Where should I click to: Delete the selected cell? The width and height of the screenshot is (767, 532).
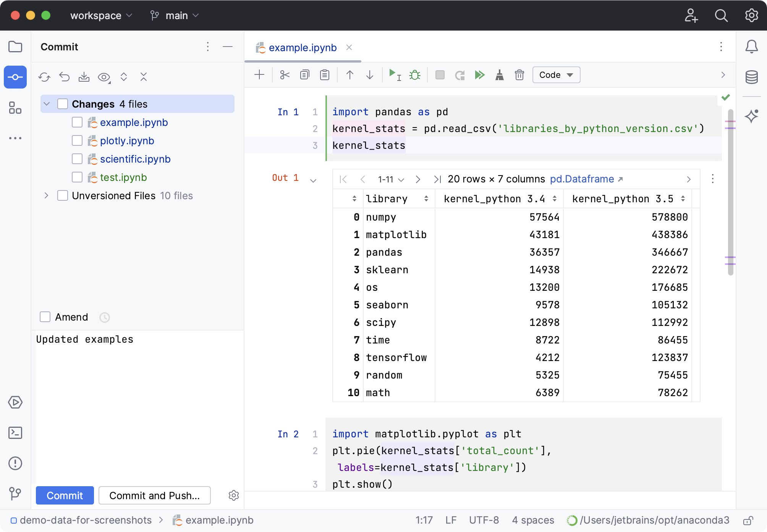coord(519,75)
